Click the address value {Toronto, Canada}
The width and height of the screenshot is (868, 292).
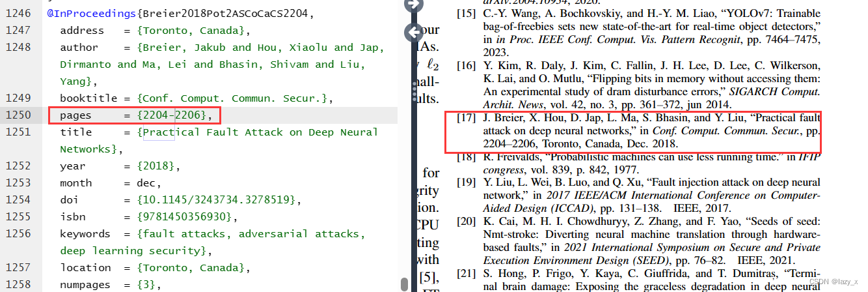190,30
